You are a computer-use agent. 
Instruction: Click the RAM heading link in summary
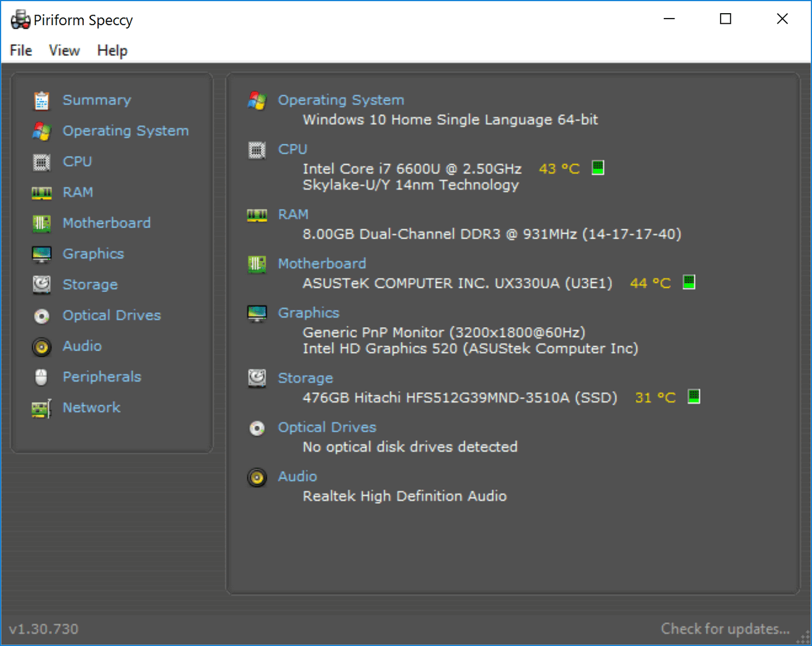coord(293,214)
